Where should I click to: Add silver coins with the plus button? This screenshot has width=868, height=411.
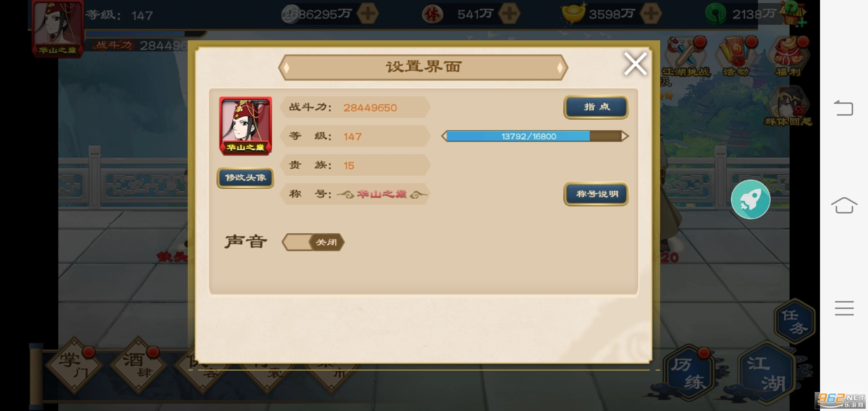coord(367,14)
